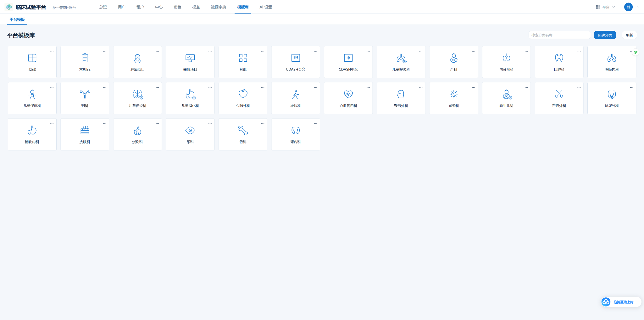Screen dimensions: 644x320
Task: Open the 新生儿科 category icon
Action: pos(507,94)
